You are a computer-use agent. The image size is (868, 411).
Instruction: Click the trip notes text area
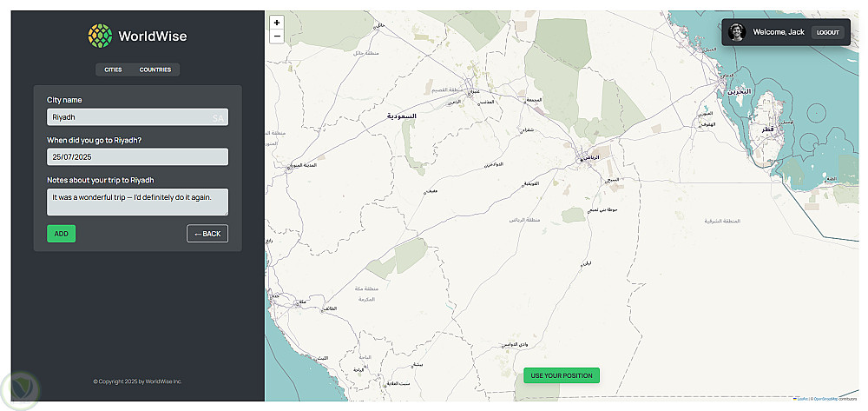(137, 202)
